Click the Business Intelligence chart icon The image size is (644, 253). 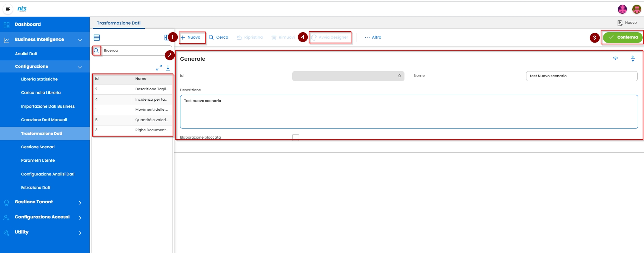coord(6,40)
